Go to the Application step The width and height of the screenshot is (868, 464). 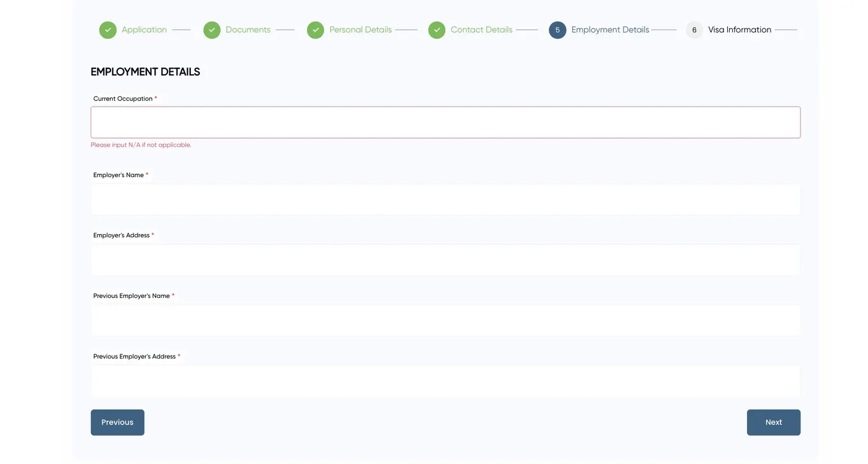pyautogui.click(x=144, y=30)
